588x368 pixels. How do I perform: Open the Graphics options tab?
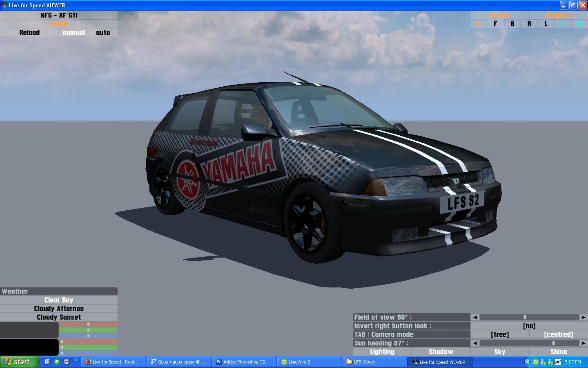pos(559,15)
